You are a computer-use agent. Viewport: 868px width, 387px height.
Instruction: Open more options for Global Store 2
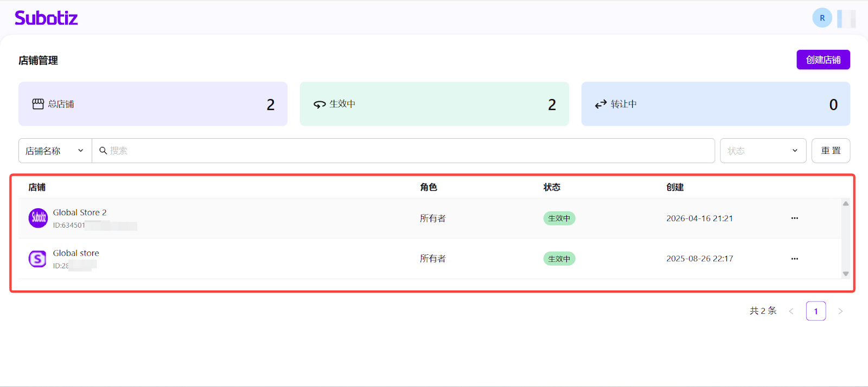coord(794,218)
